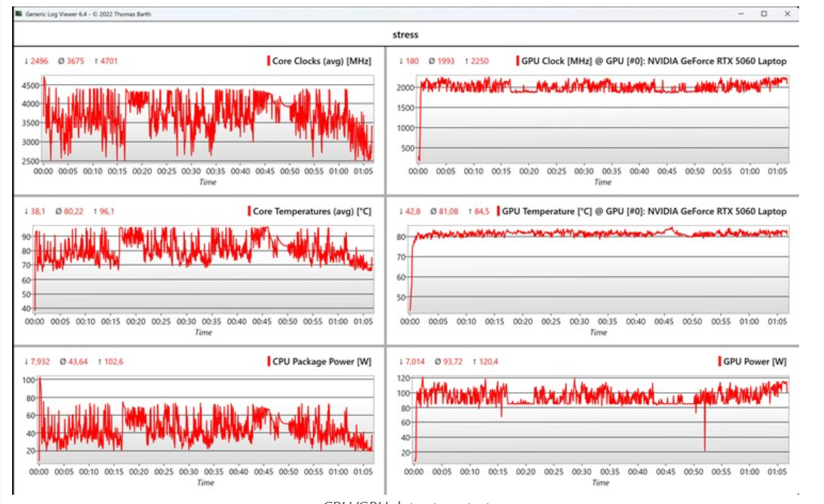The width and height of the screenshot is (824, 504).
Task: Select the minimum value 7,014 for GPU Power
Action: (415, 362)
